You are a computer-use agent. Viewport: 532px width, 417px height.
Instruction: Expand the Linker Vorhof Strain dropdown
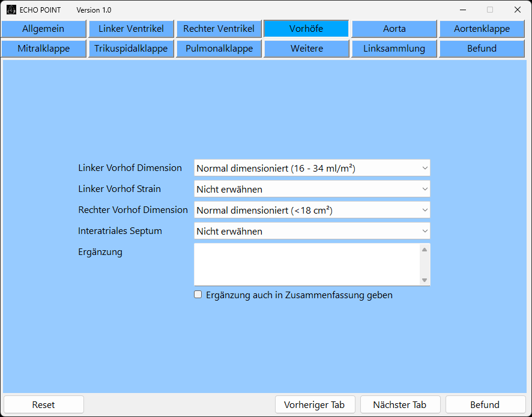(x=312, y=189)
